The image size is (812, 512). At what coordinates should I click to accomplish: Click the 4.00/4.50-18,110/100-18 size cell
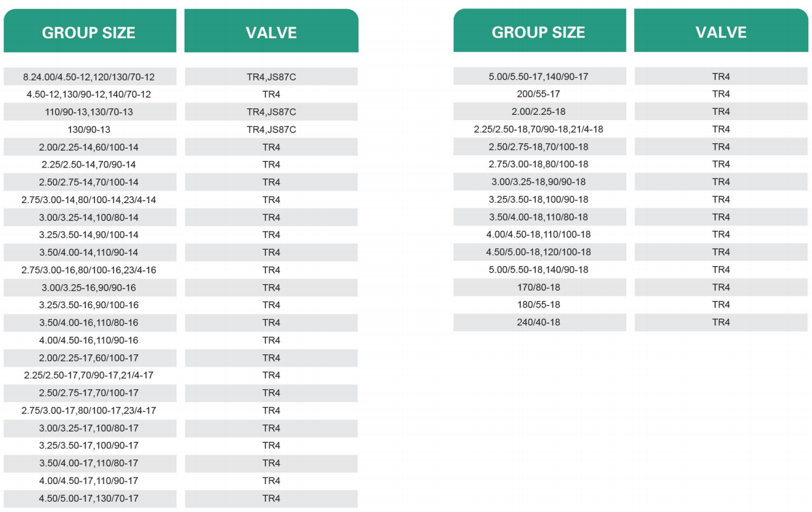[x=539, y=234]
